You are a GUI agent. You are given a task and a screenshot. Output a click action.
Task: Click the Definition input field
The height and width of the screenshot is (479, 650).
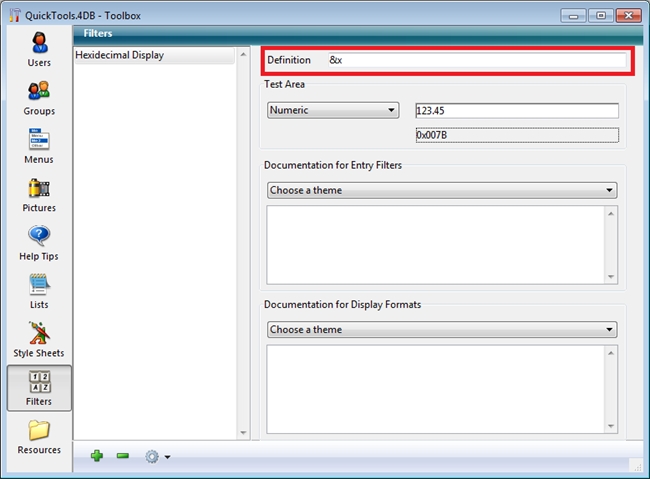point(476,60)
